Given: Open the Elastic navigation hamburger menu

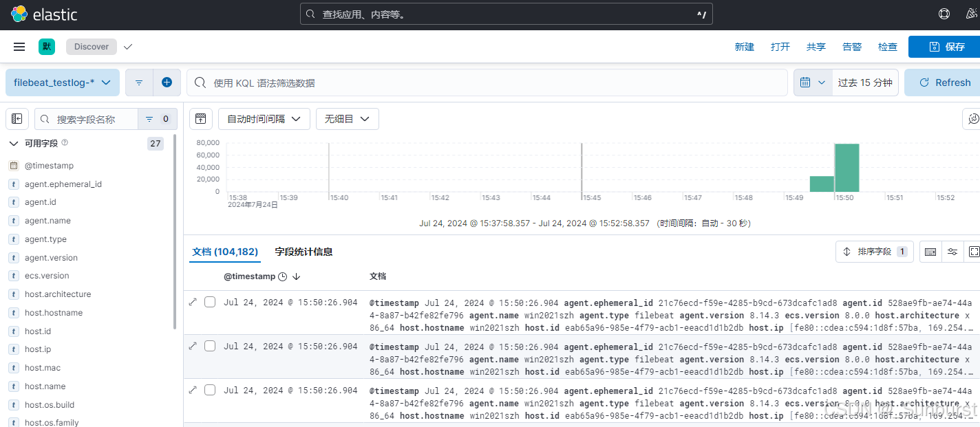Looking at the screenshot, I should click(19, 46).
